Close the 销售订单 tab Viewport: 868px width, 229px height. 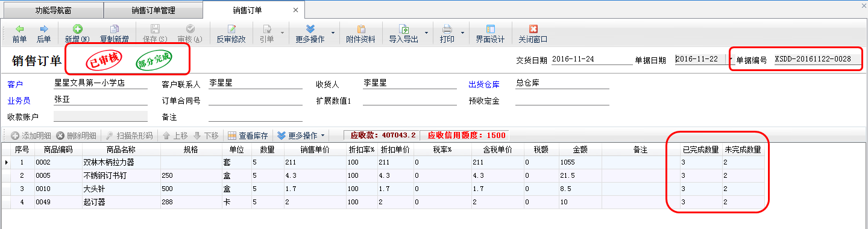pyautogui.click(x=295, y=10)
